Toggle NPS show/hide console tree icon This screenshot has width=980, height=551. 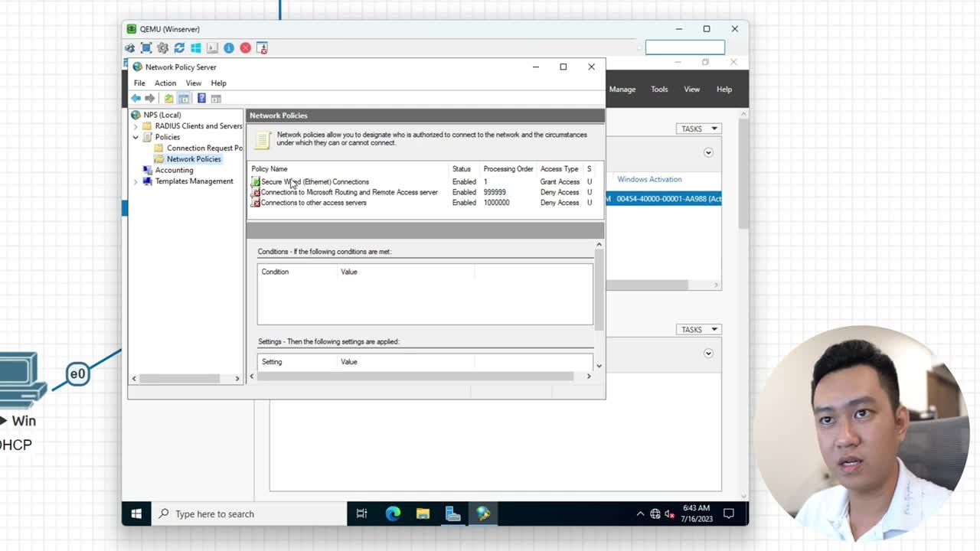tap(184, 98)
